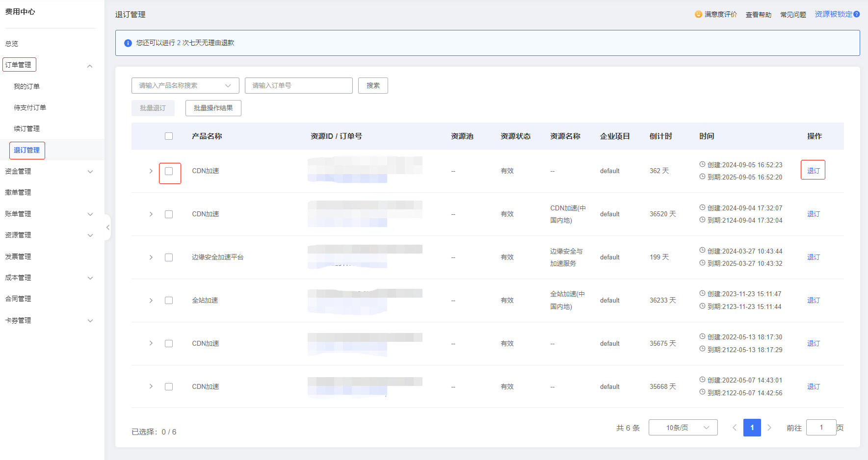Viewport: 868px width, 460px height.
Task: Click the 批量退订 button
Action: tap(153, 108)
